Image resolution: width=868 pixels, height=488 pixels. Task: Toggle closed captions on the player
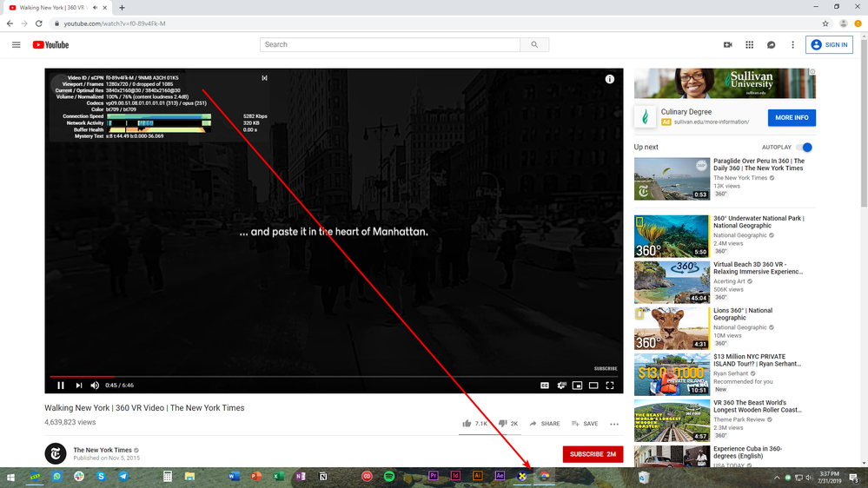545,385
